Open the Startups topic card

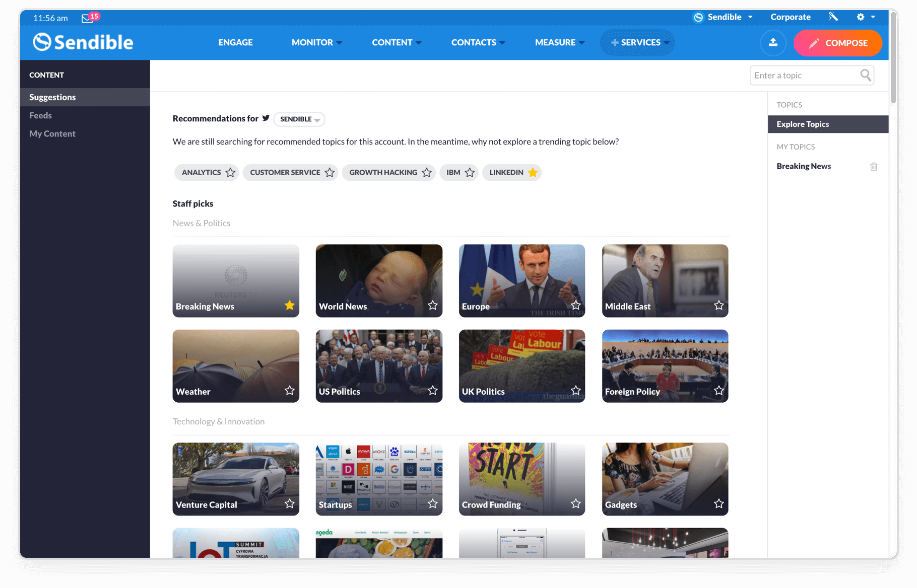click(379, 479)
